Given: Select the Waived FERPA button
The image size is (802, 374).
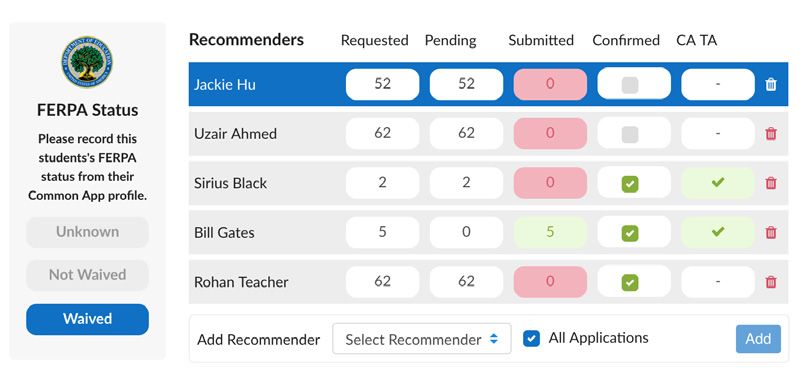Looking at the screenshot, I should [87, 319].
